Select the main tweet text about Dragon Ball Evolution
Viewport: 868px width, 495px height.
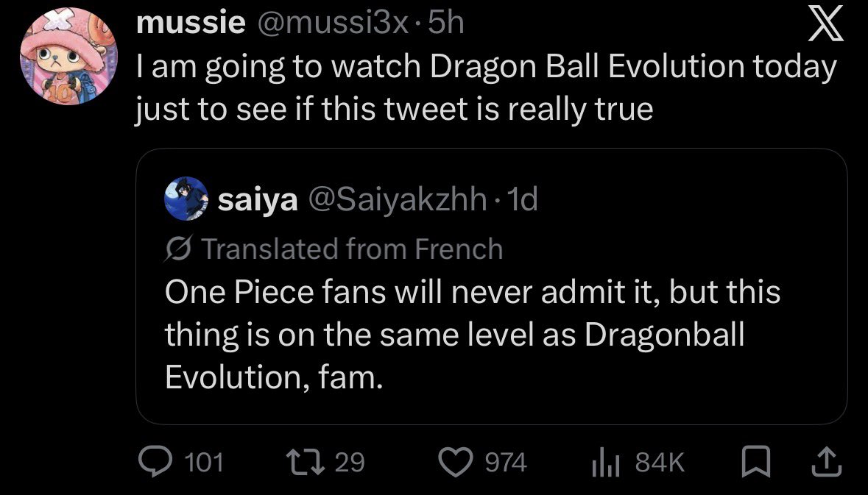[486, 88]
